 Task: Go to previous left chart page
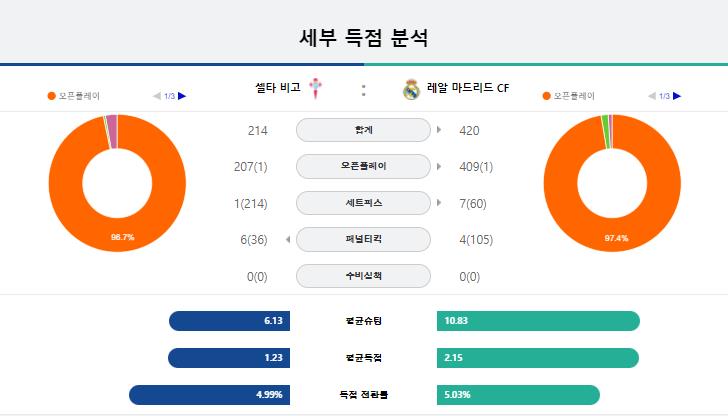[157, 96]
